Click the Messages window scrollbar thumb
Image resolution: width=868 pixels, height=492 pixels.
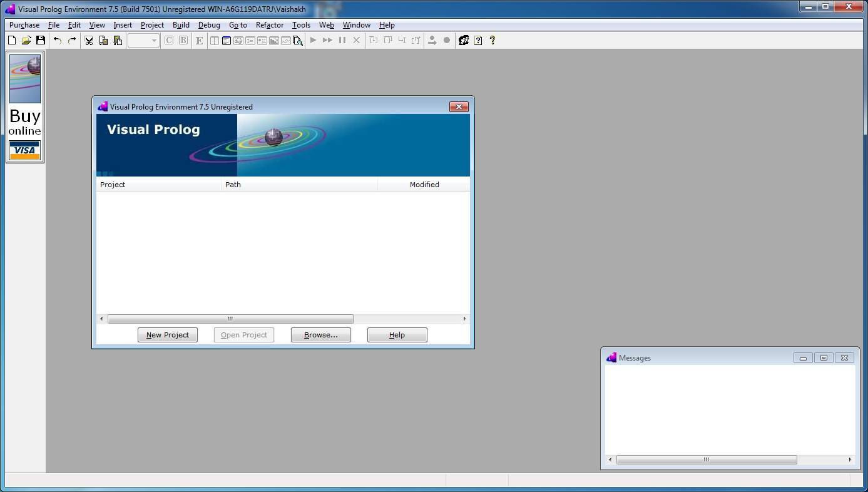pyautogui.click(x=707, y=460)
